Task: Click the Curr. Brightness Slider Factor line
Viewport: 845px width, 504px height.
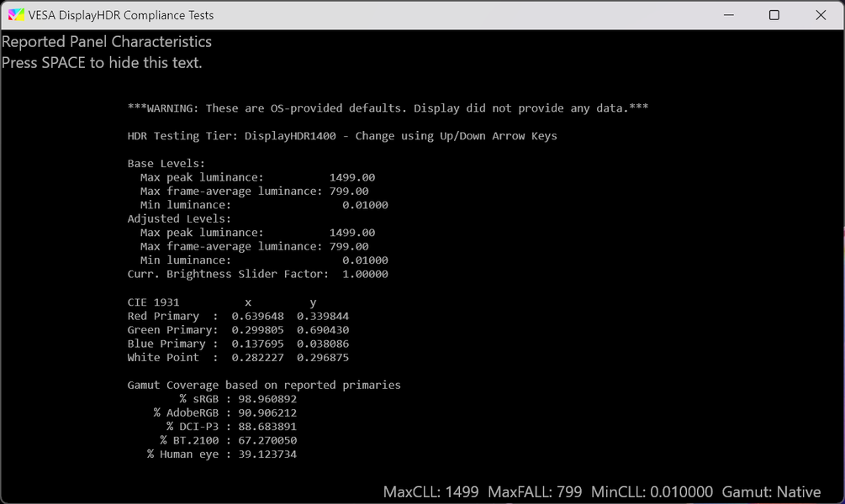Action: pos(257,274)
